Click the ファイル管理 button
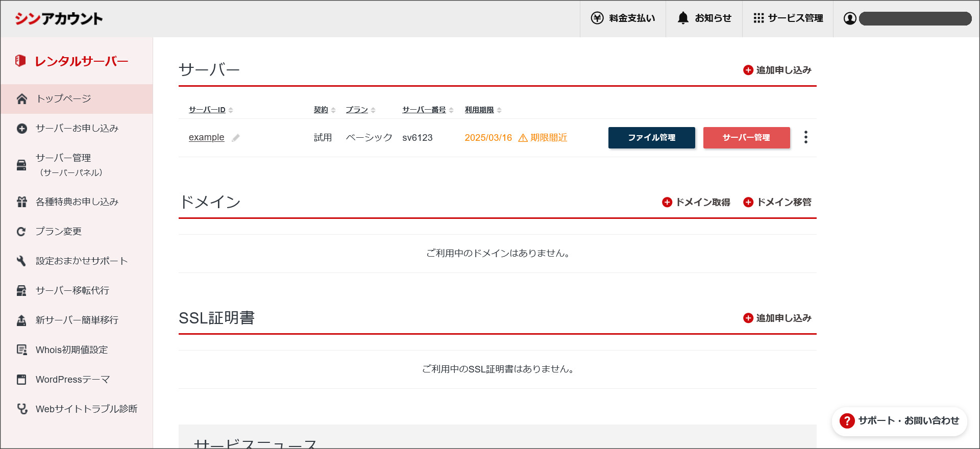 click(652, 138)
